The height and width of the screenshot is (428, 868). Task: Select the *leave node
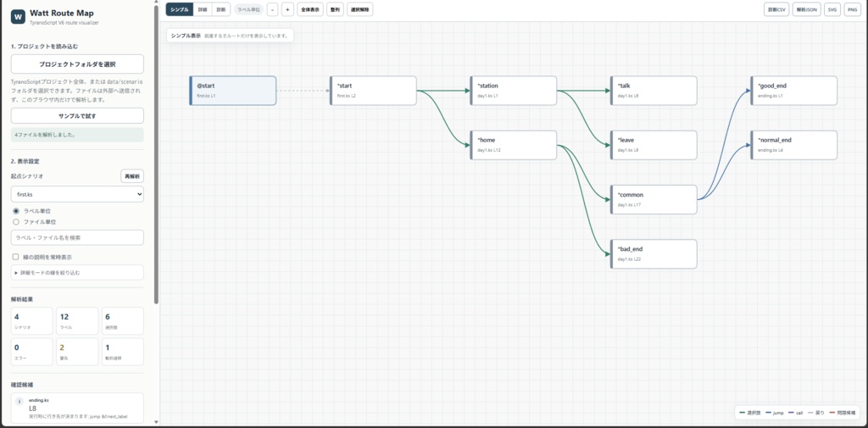(x=654, y=145)
